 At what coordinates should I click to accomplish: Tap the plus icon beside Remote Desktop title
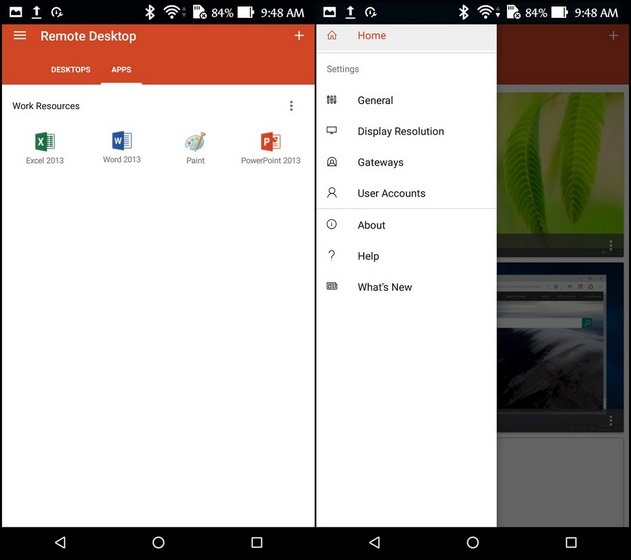[x=299, y=35]
